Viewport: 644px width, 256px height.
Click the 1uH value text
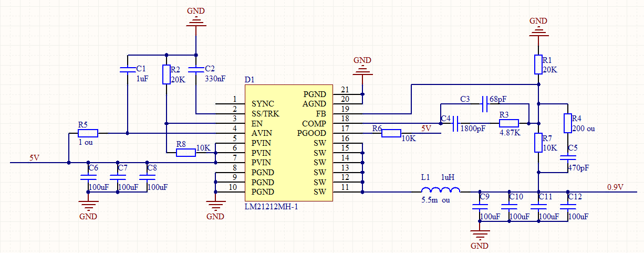pos(447,177)
